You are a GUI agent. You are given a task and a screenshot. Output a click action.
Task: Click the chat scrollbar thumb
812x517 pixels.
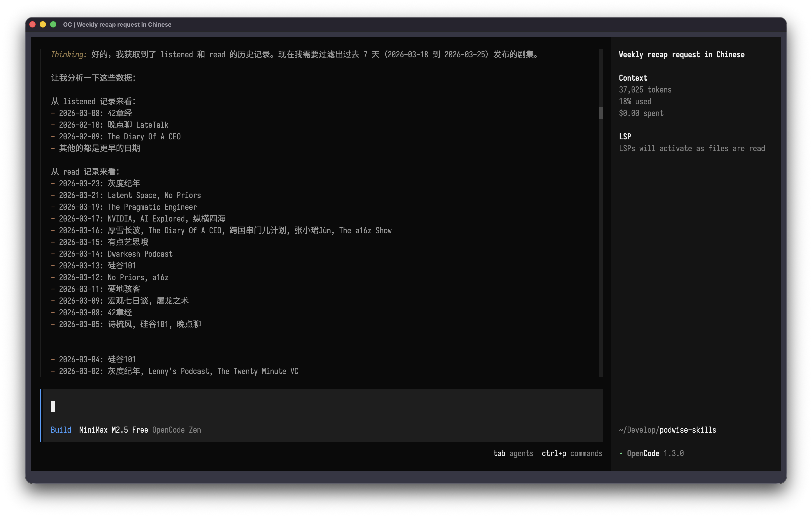[601, 113]
